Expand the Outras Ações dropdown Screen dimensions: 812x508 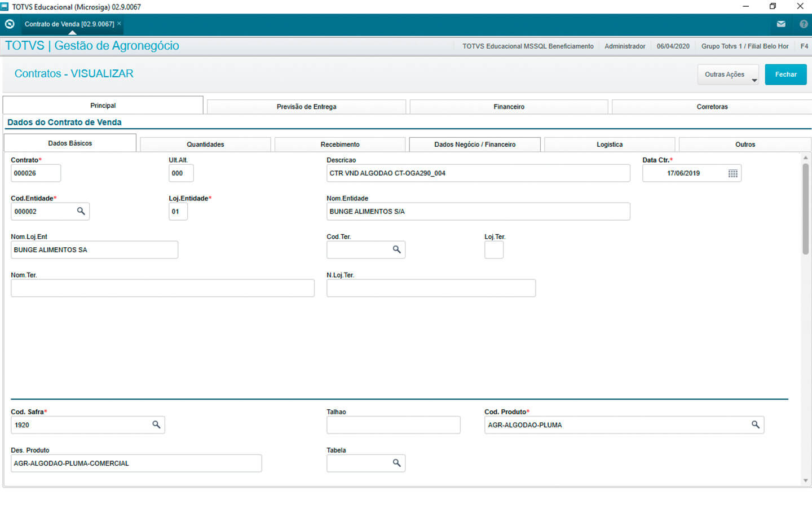click(x=728, y=75)
